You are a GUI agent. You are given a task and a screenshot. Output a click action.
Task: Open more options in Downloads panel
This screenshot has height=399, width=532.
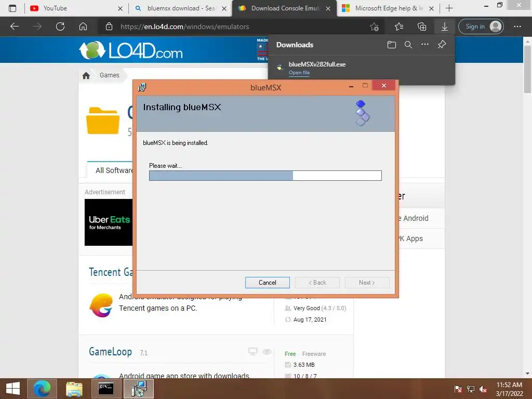coord(425,45)
